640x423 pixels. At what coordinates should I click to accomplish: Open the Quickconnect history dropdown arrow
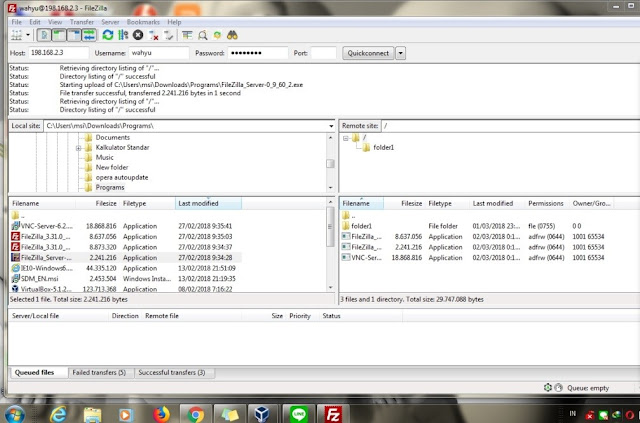coord(400,53)
